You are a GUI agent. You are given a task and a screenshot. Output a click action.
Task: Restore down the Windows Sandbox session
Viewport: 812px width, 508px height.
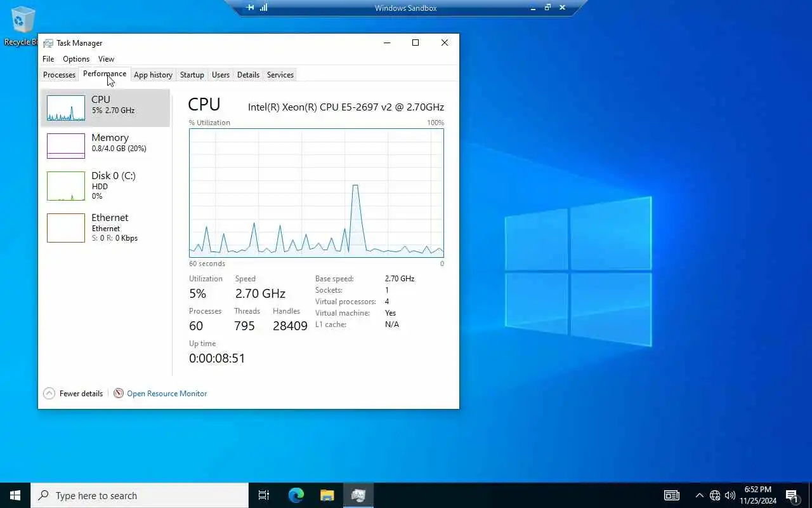coord(547,8)
